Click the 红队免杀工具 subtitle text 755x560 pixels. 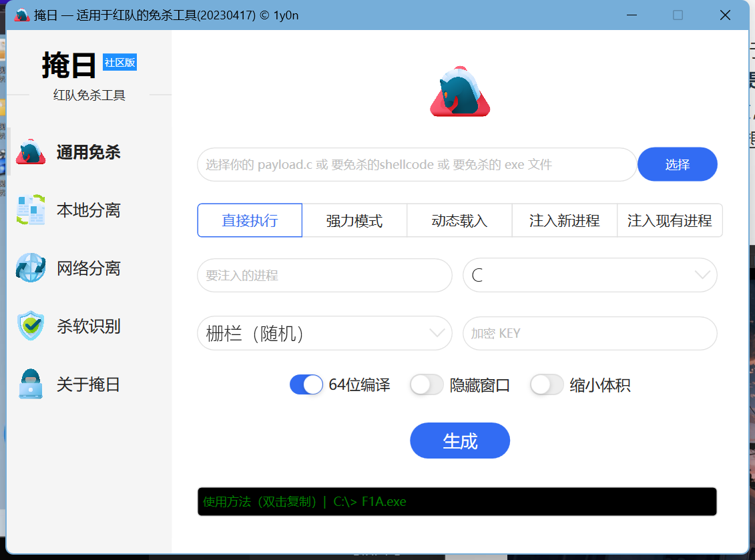pos(89,95)
